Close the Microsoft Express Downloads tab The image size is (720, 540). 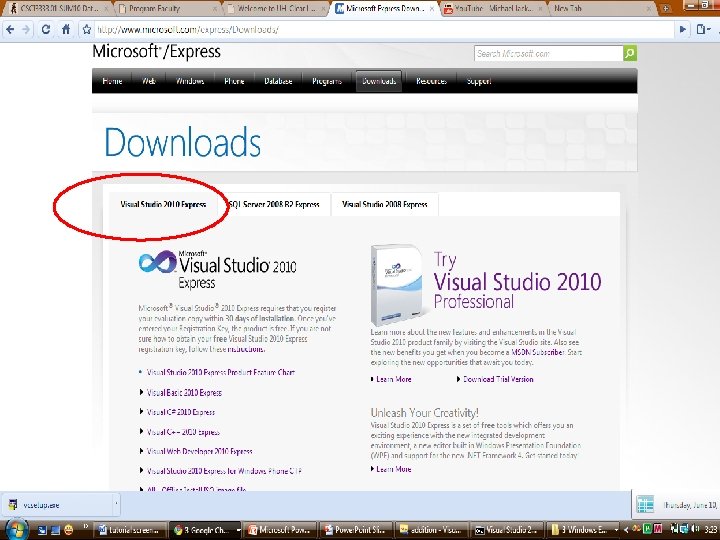[433, 8]
